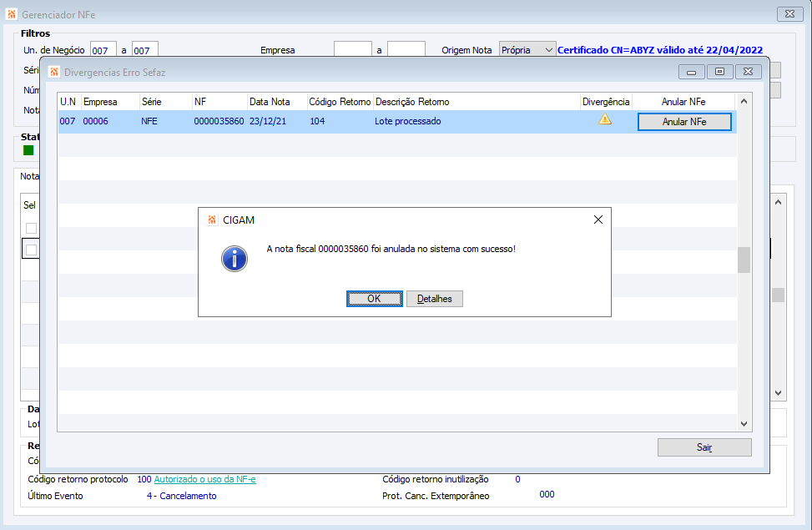Open the Origem Nota dropdown
The height and width of the screenshot is (530, 812).
(x=527, y=50)
